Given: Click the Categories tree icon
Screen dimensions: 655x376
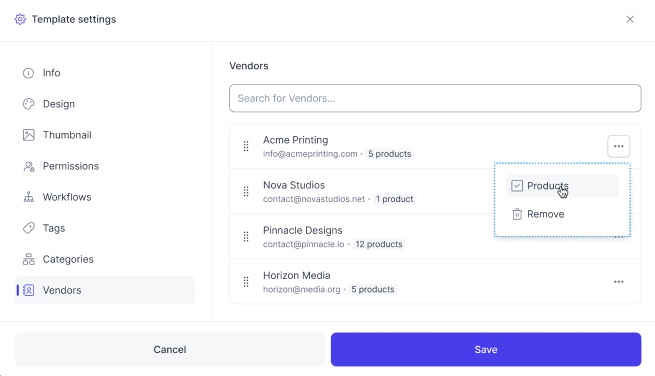Looking at the screenshot, I should point(28,259).
